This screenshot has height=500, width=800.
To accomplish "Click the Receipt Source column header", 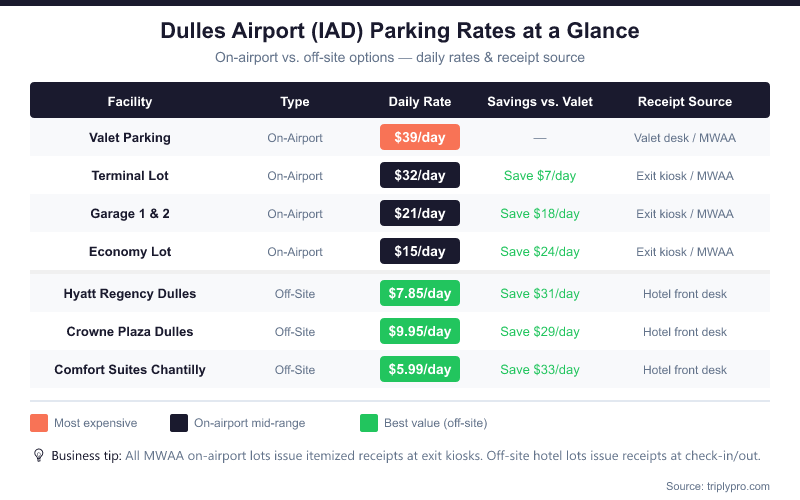I will point(685,101).
